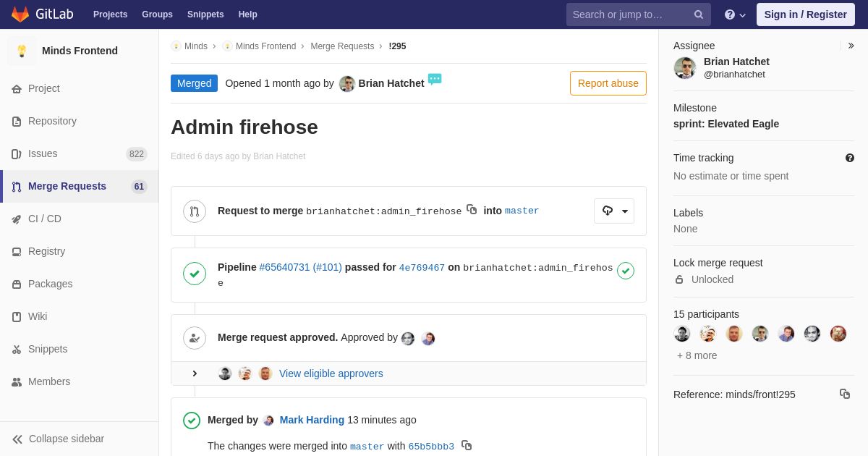Click the approval user icon
The image size is (868, 456).
(x=195, y=338)
